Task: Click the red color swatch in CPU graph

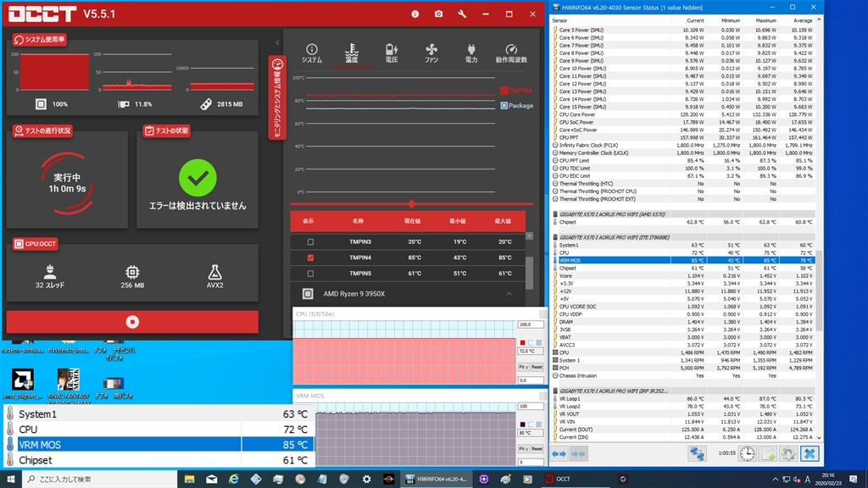Action: tap(522, 342)
